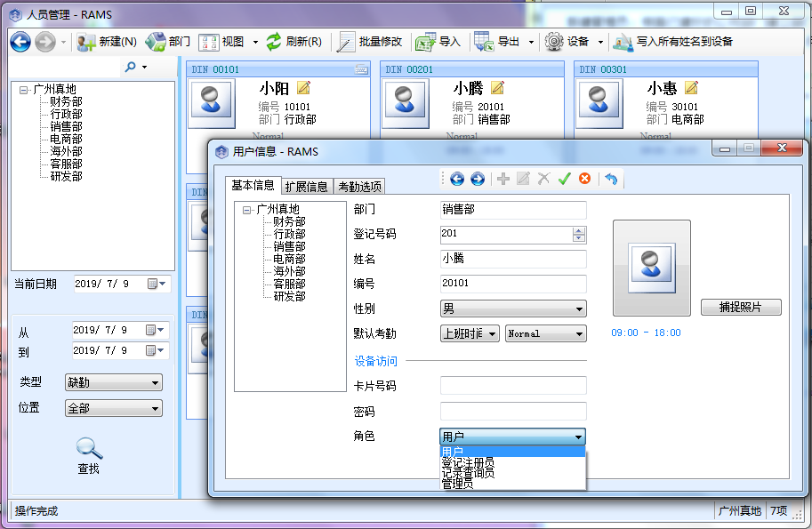
Task: Collapse the 广州真地 tree node in dialog
Action: tap(246, 210)
